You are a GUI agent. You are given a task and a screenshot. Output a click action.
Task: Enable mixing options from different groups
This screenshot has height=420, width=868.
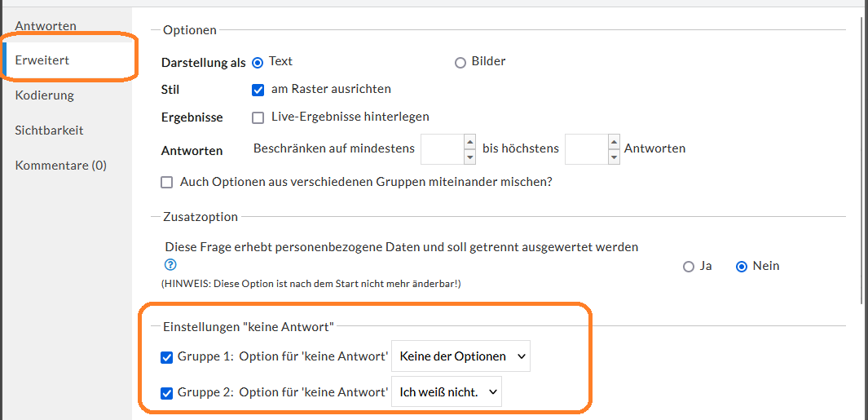click(166, 183)
